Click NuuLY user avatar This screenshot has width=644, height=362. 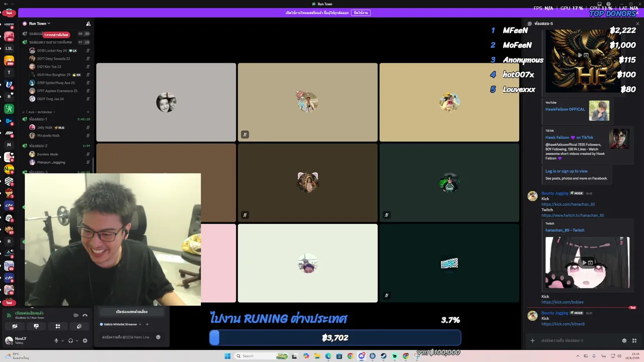coord(9,340)
